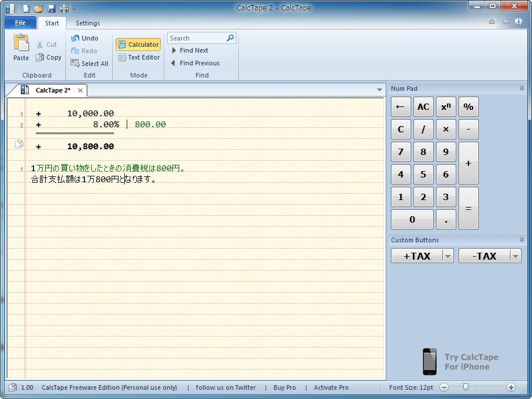The width and height of the screenshot is (532, 399).
Task: Click the document icon in the status bar
Action: [x=13, y=387]
